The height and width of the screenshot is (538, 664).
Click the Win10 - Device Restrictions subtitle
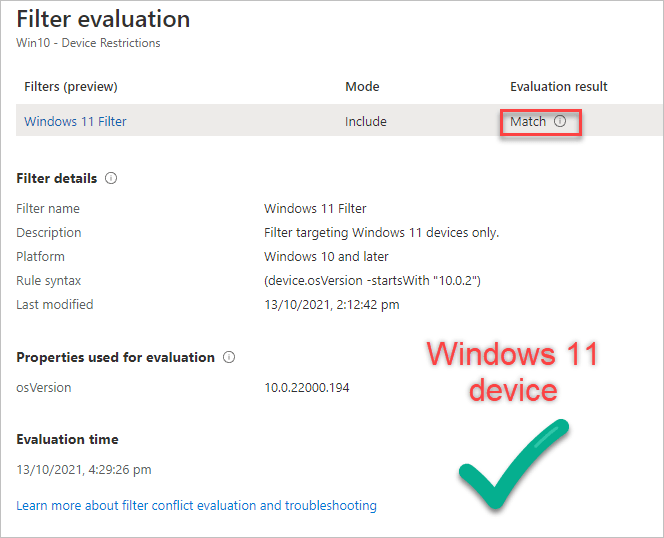[x=88, y=43]
